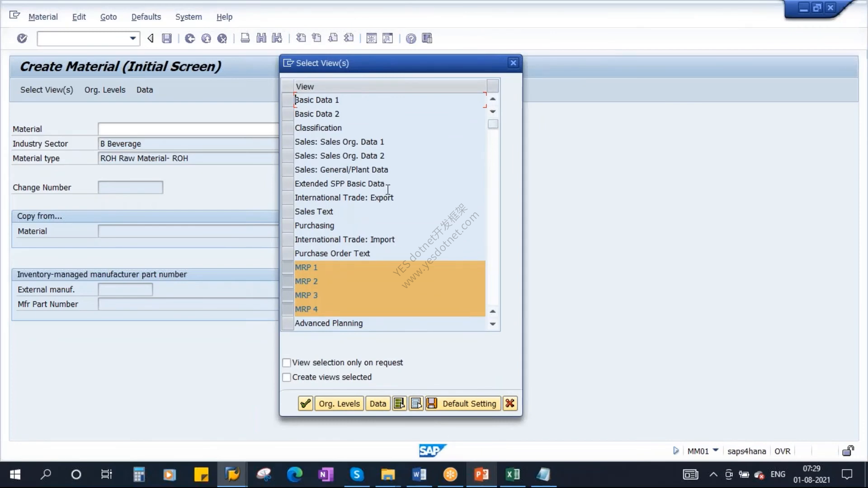This screenshot has height=488, width=868.
Task: Open the Goto menu
Action: pos(108,17)
